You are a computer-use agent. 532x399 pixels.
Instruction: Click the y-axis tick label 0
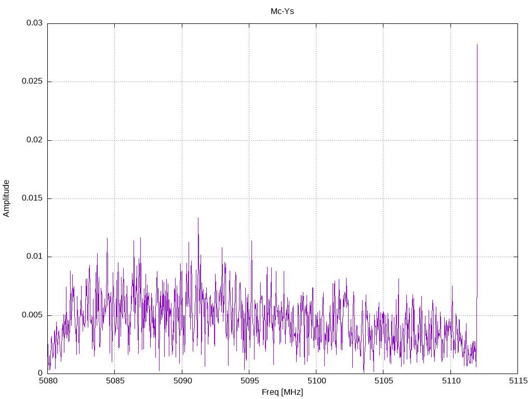point(41,373)
